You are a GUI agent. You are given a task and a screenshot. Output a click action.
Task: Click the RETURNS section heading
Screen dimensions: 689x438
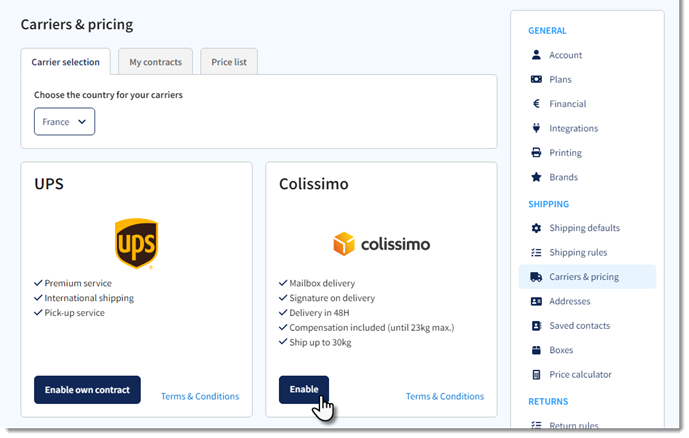click(548, 402)
